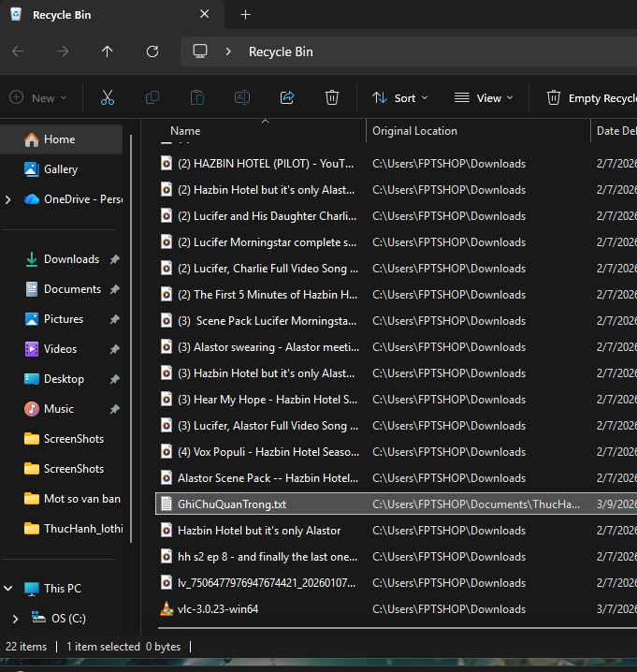Viewport: 637px width, 672px height.
Task: Select This PC in the sidebar
Action: coord(63,589)
